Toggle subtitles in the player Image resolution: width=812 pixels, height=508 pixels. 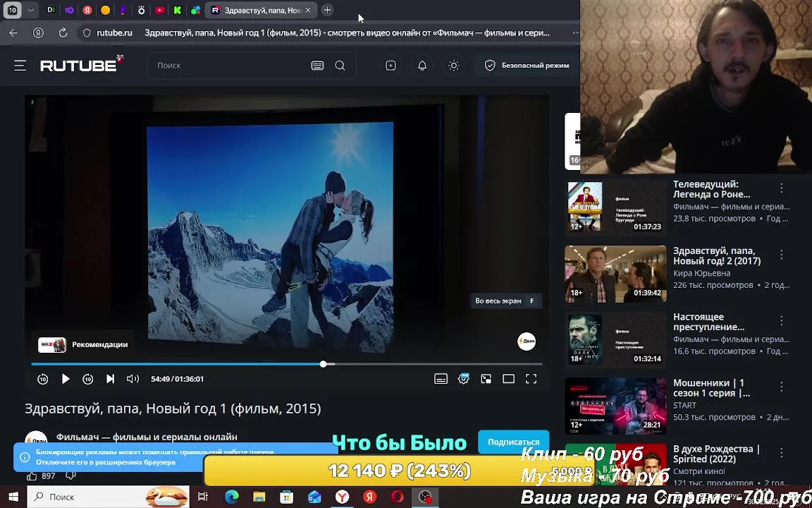click(x=441, y=379)
